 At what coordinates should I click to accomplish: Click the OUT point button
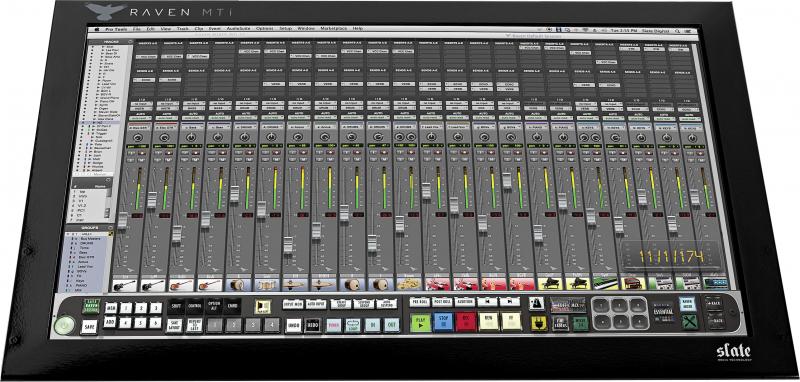coord(391,325)
